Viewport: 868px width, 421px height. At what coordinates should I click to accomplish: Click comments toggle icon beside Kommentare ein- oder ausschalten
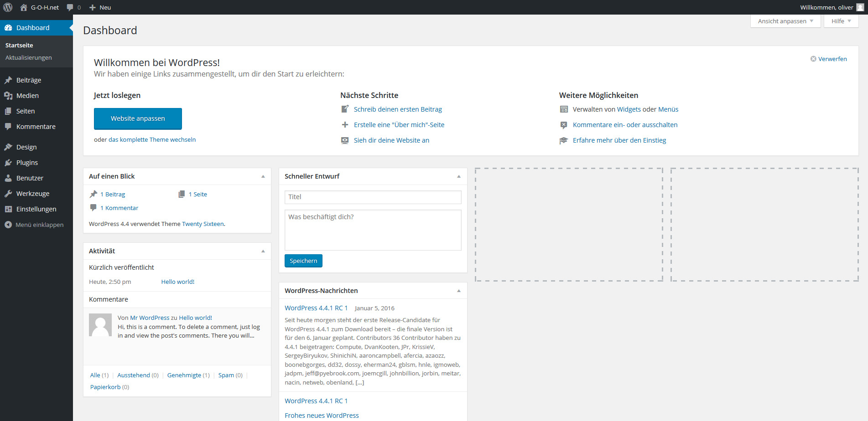click(x=564, y=125)
